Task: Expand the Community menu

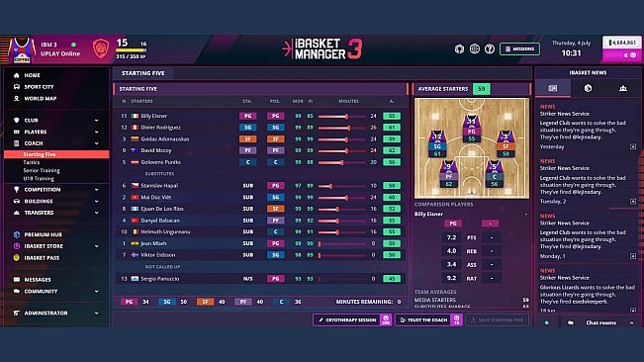Action: tap(56, 292)
